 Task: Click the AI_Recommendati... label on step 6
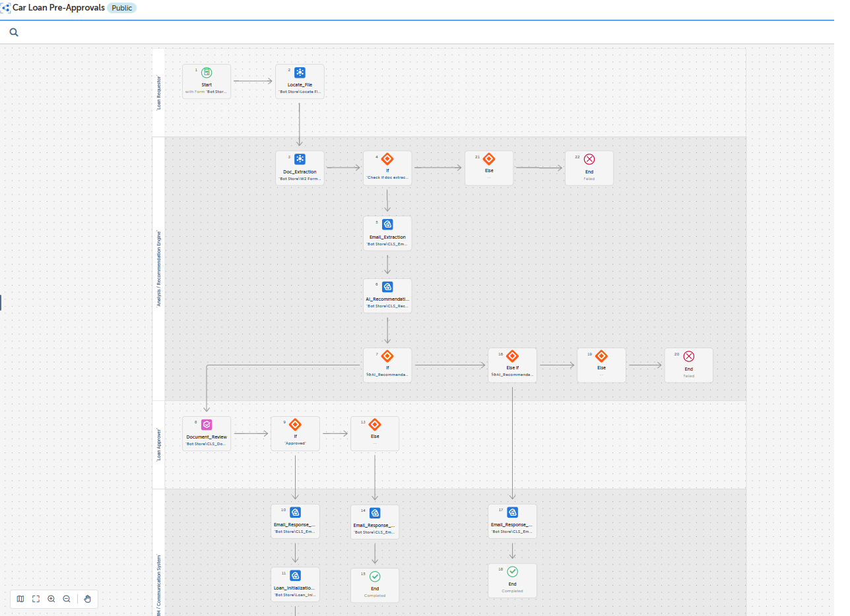(x=387, y=299)
